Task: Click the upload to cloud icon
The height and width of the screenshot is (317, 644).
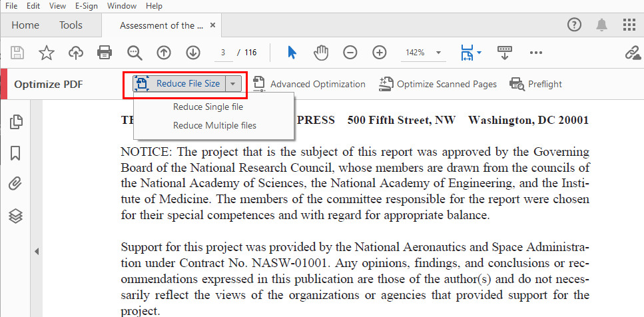Action: 75,53
